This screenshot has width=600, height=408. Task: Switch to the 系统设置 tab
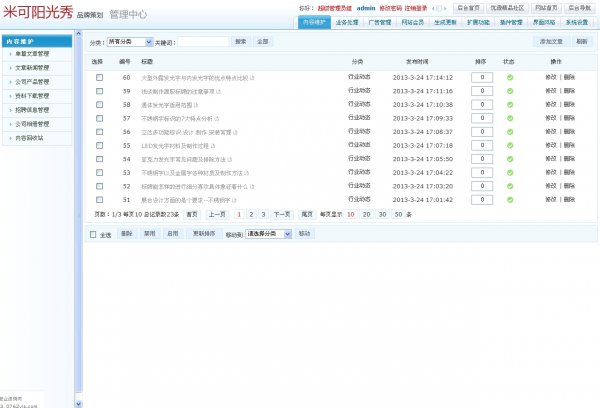coord(577,23)
